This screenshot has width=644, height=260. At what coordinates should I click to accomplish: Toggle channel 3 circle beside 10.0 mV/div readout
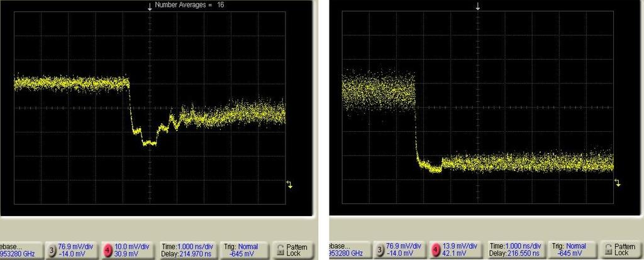click(x=51, y=251)
